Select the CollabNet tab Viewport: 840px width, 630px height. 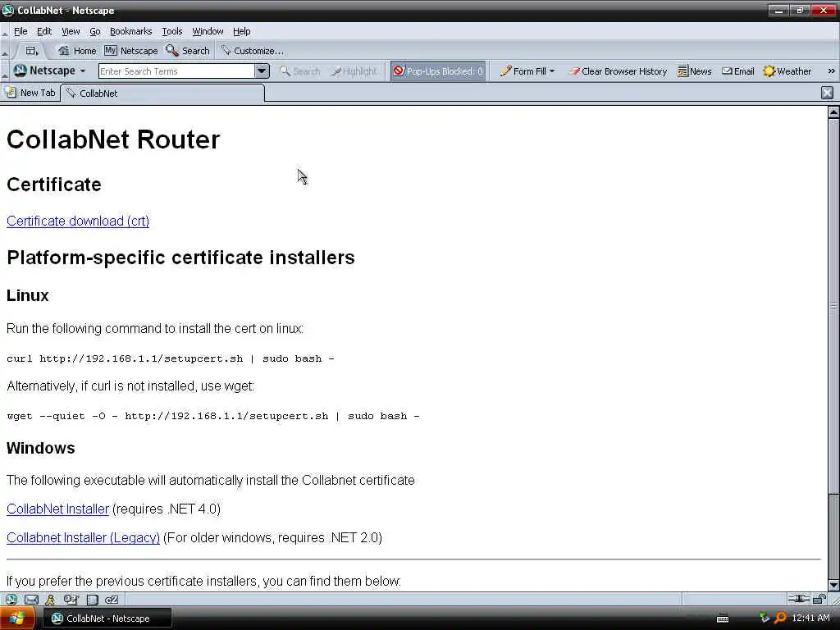(162, 94)
